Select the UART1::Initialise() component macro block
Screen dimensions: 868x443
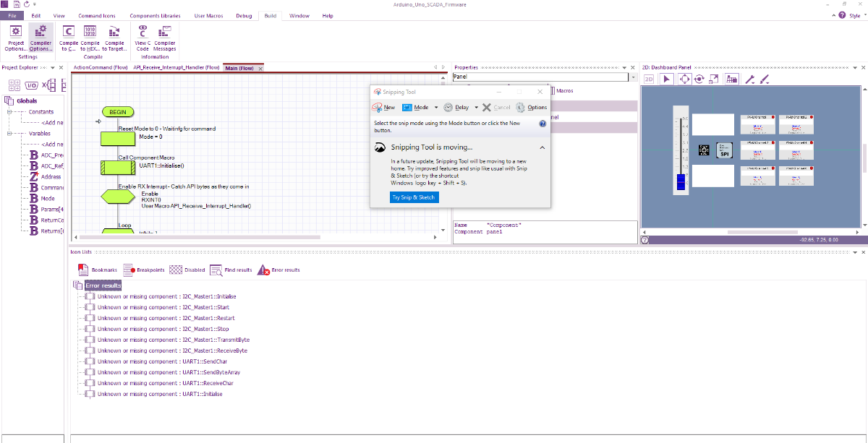tap(118, 167)
